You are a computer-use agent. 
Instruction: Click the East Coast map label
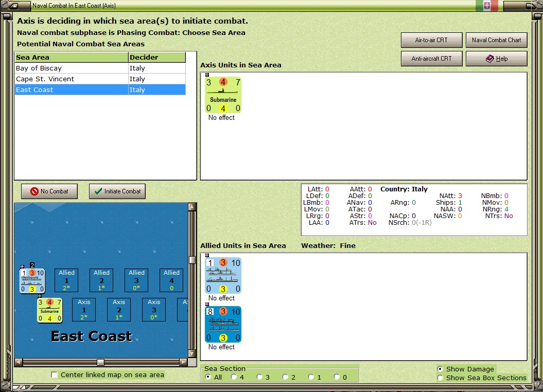pyautogui.click(x=92, y=336)
